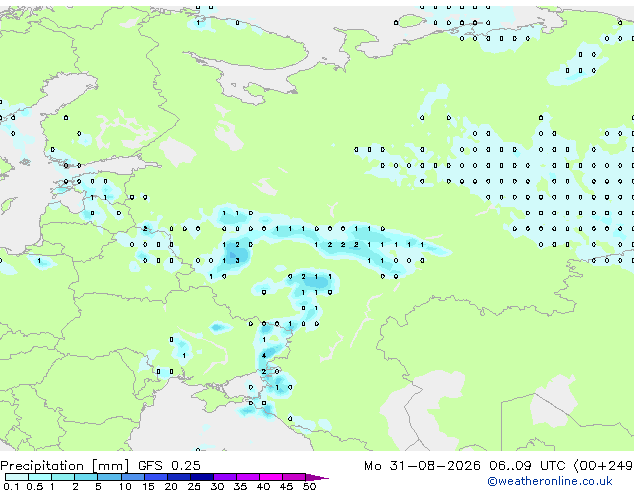This screenshot has height=490, width=634.
Task: Pick the legend swatch between 5 and 10
Action: tap(109, 477)
